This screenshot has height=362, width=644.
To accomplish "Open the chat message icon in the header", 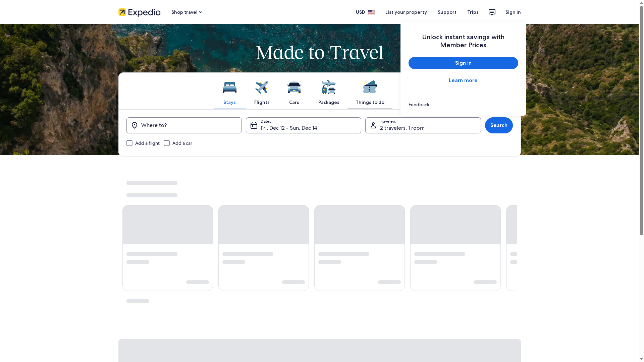I will click(x=492, y=12).
